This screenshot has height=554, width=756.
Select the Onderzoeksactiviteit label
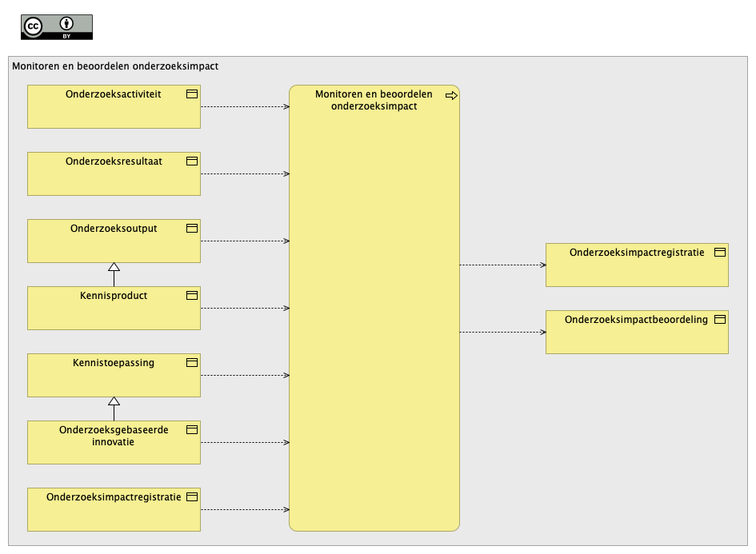click(x=114, y=94)
